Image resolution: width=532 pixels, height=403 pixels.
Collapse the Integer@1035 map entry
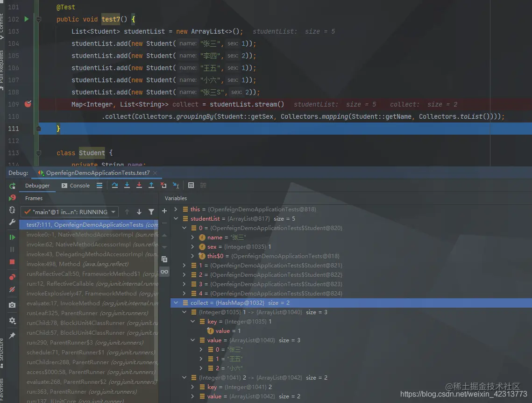point(184,312)
